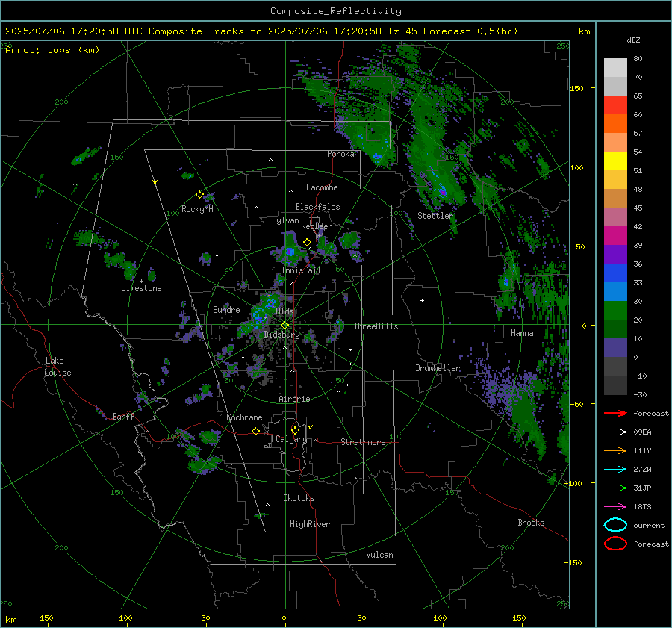Click the Lacombe city label

322,187
